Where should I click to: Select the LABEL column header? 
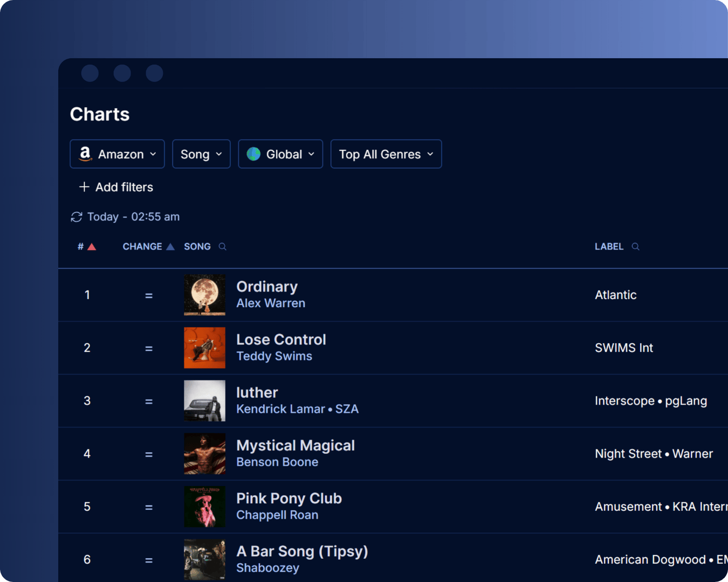pos(609,246)
